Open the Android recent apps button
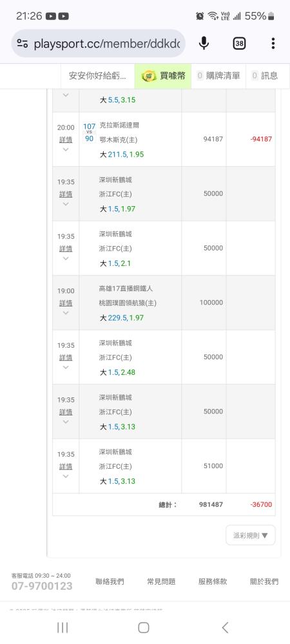The image size is (290, 644). click(x=63, y=627)
